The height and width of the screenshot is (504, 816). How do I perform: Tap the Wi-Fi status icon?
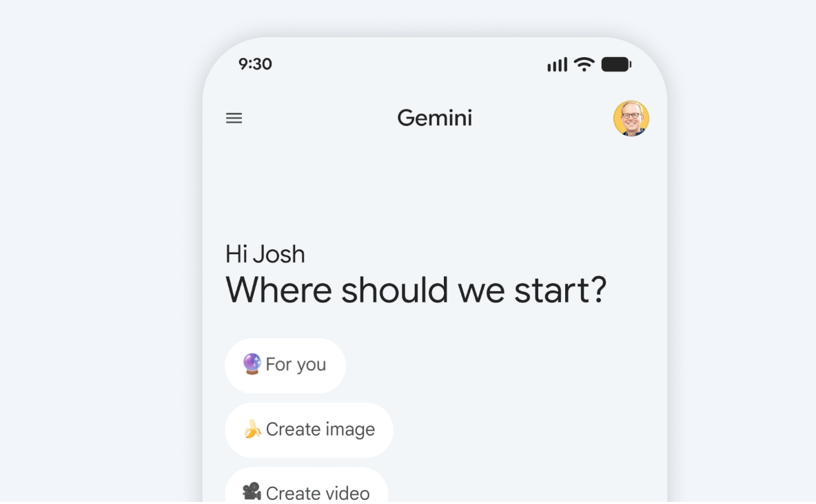pos(584,65)
